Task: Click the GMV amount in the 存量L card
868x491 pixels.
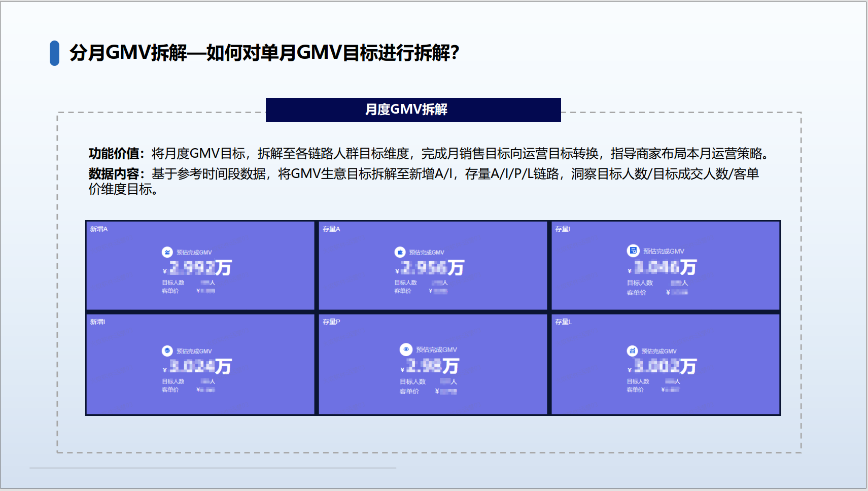Action: [662, 367]
